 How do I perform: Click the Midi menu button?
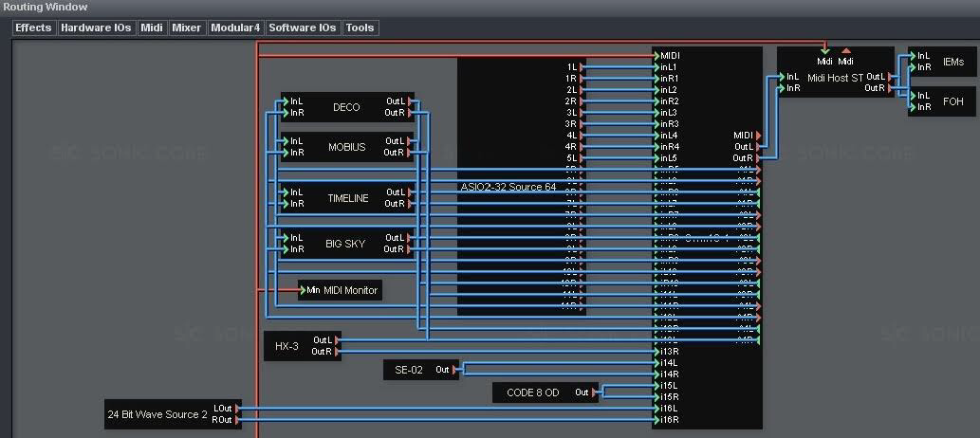[x=152, y=28]
